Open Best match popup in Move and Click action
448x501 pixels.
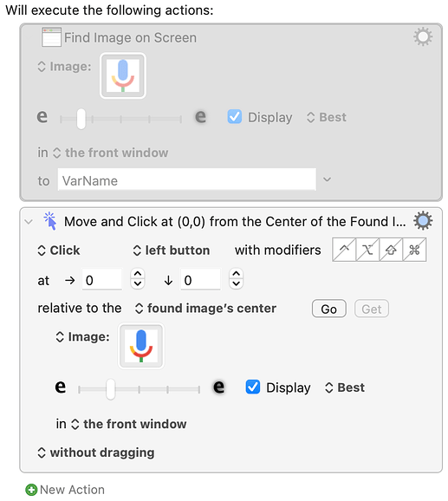click(x=345, y=387)
